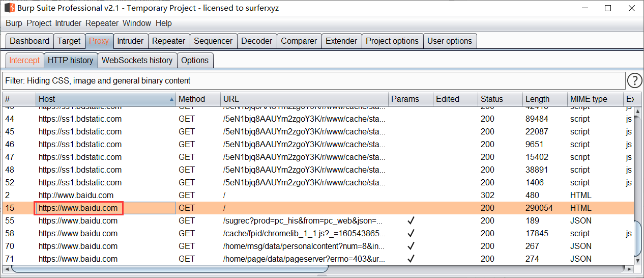This screenshot has height=278, width=644.
Task: Click Params checkmark in row 71
Action: [411, 259]
